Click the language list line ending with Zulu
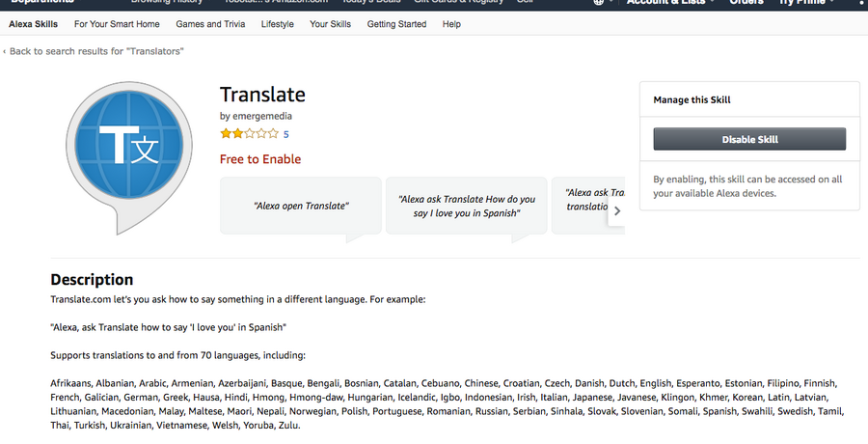The image size is (868, 444). [176, 426]
